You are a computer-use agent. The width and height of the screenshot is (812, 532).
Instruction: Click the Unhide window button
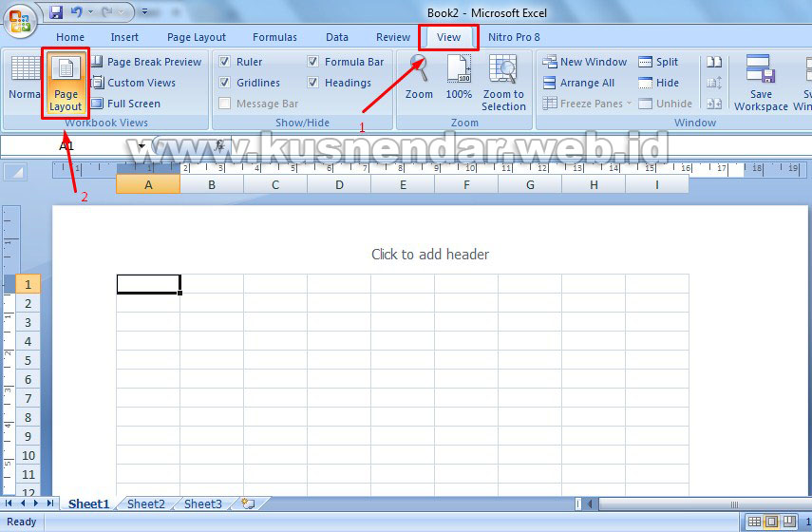(x=666, y=104)
